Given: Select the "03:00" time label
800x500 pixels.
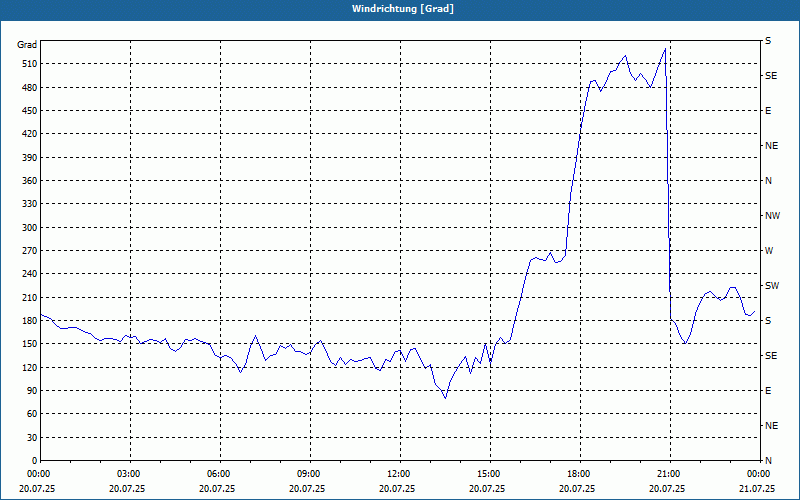Looking at the screenshot, I should tap(127, 474).
